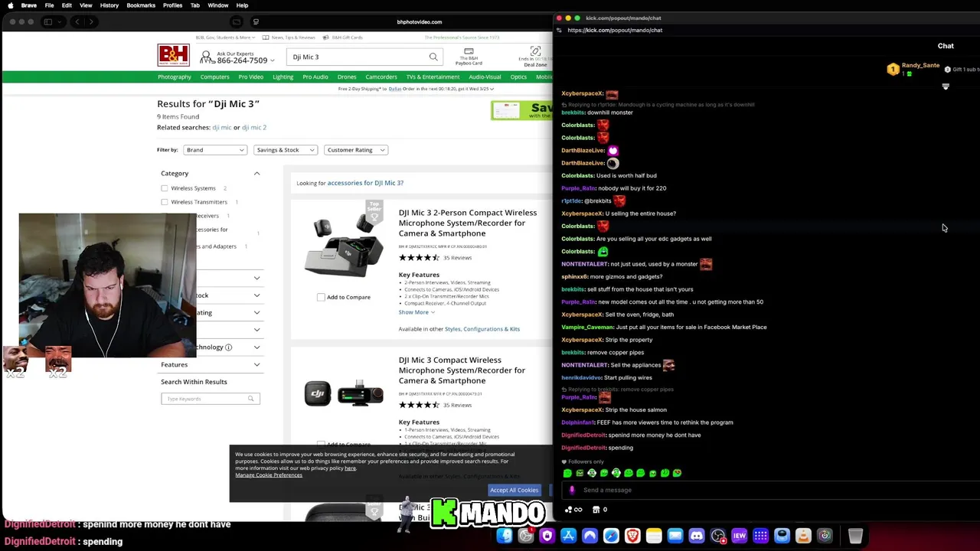Open the Window menu
Image resolution: width=980 pixels, height=551 pixels.
[218, 5]
